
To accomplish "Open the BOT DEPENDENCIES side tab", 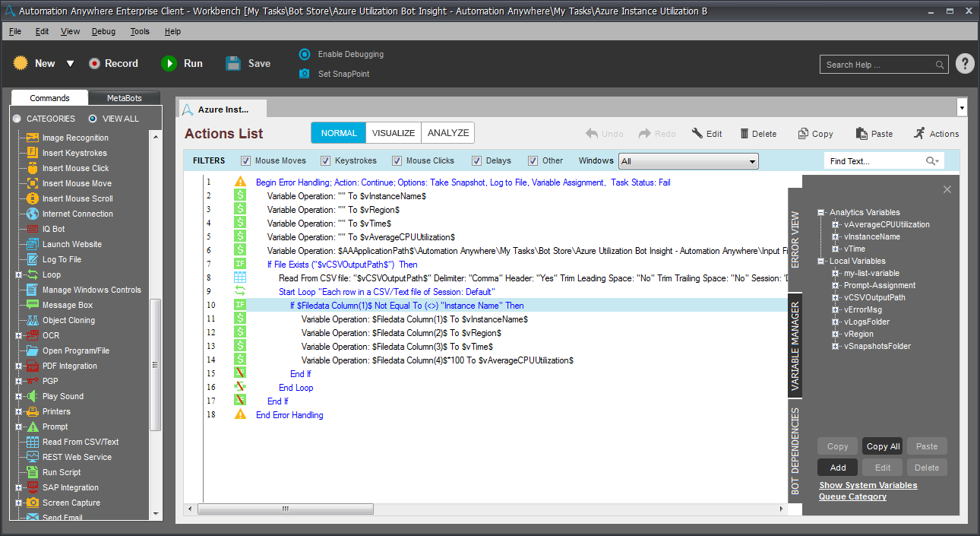I will click(795, 452).
